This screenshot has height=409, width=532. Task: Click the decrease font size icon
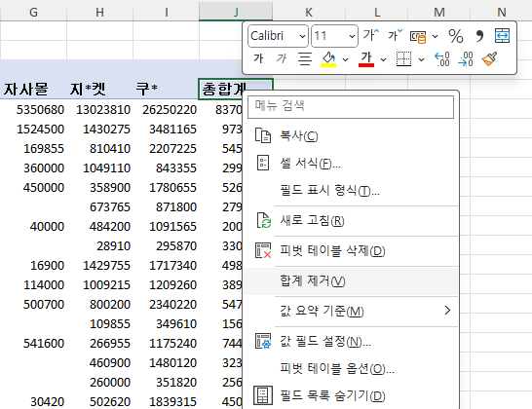[x=396, y=35]
